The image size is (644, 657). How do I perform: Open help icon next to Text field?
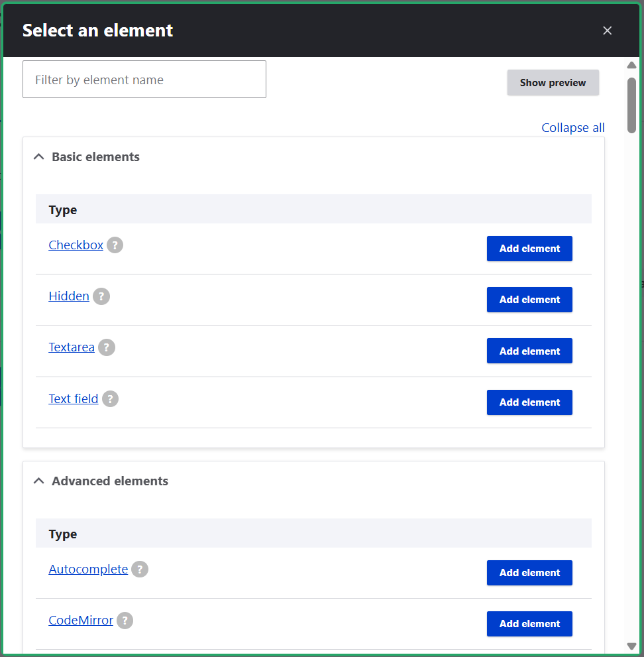[110, 399]
